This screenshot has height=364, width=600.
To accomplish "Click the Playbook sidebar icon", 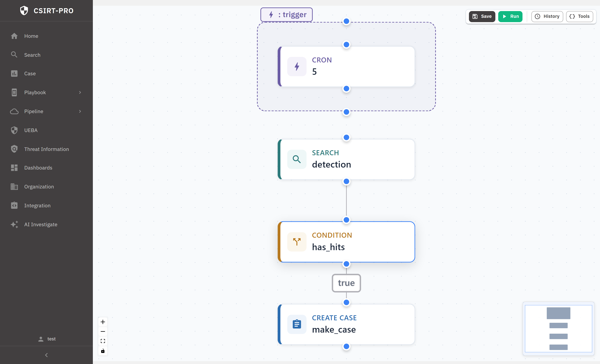I will tap(14, 92).
